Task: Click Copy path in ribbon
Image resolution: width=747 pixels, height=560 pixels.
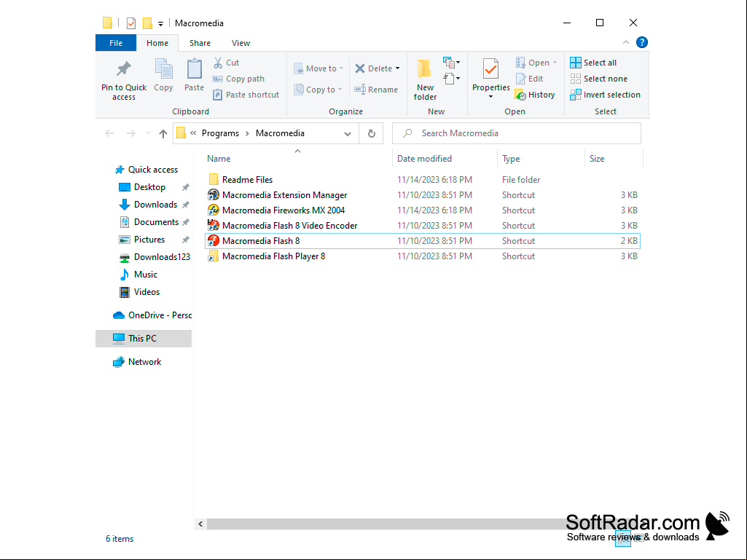Action: 238,79
